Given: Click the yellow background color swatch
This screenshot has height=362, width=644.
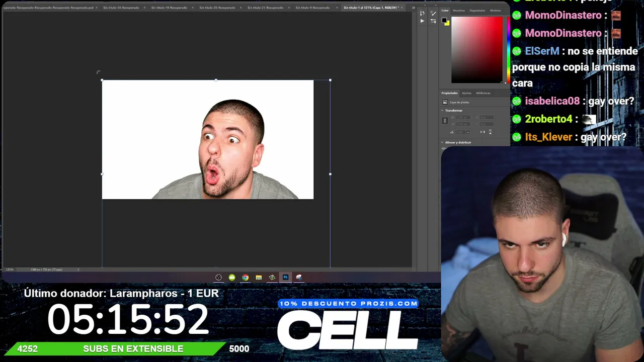Looking at the screenshot, I should [x=447, y=23].
